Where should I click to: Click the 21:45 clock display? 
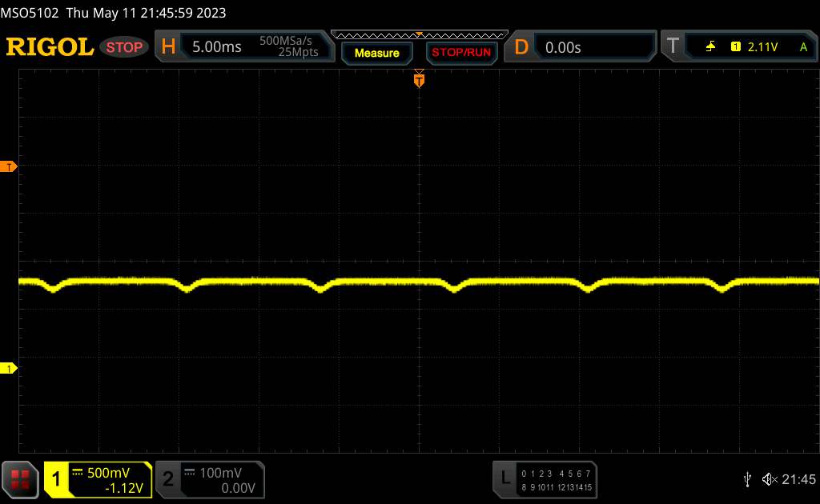click(x=798, y=479)
